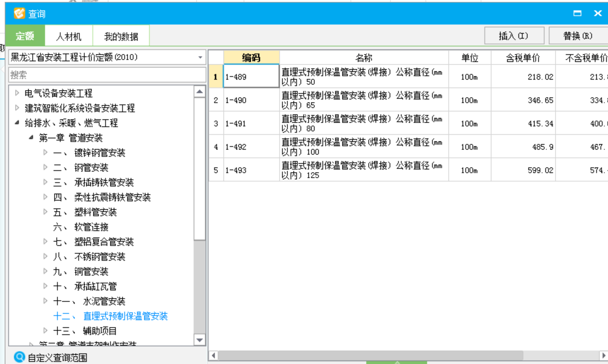The image size is (608, 364).
Task: Close the 查询 window
Action: pos(598,13)
